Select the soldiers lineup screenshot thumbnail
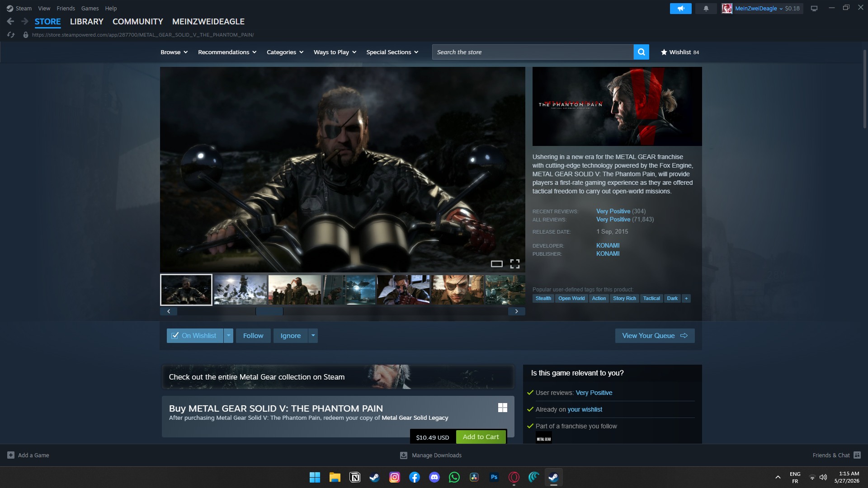Image resolution: width=868 pixels, height=488 pixels. [x=295, y=290]
